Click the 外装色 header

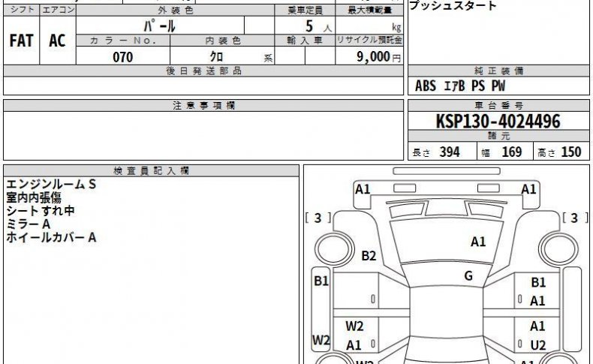(x=175, y=11)
